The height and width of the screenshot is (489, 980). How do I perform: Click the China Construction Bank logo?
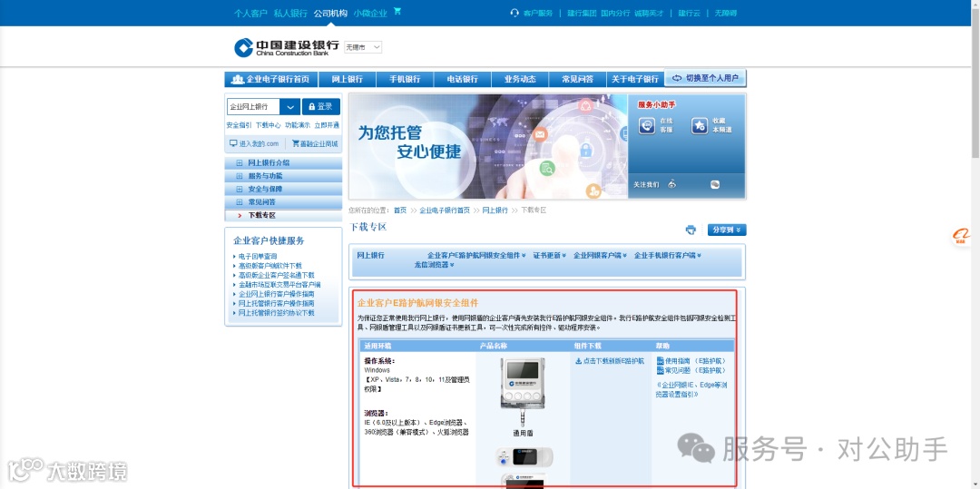(x=286, y=47)
